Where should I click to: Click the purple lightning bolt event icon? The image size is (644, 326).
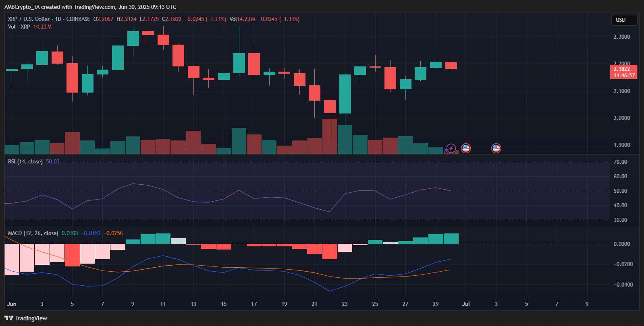451,149
